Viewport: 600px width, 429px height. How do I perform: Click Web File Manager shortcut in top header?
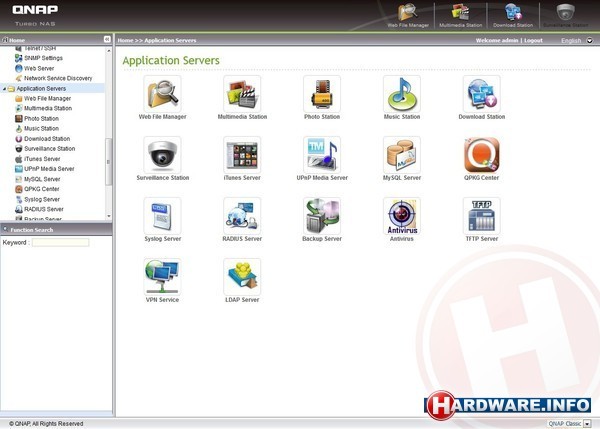[x=408, y=15]
